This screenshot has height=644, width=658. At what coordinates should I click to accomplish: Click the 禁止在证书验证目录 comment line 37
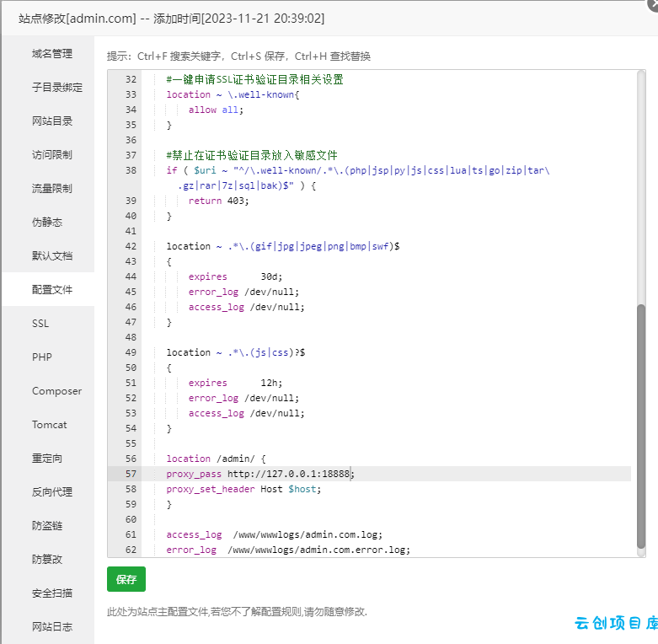252,155
